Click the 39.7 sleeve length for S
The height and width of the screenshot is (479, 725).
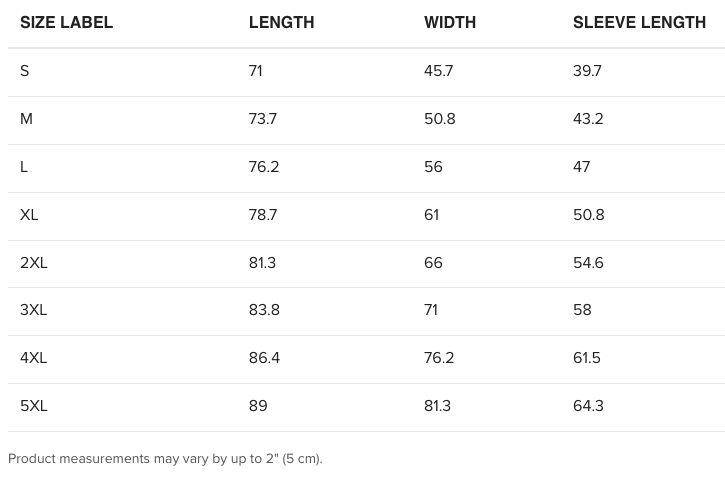coord(587,71)
